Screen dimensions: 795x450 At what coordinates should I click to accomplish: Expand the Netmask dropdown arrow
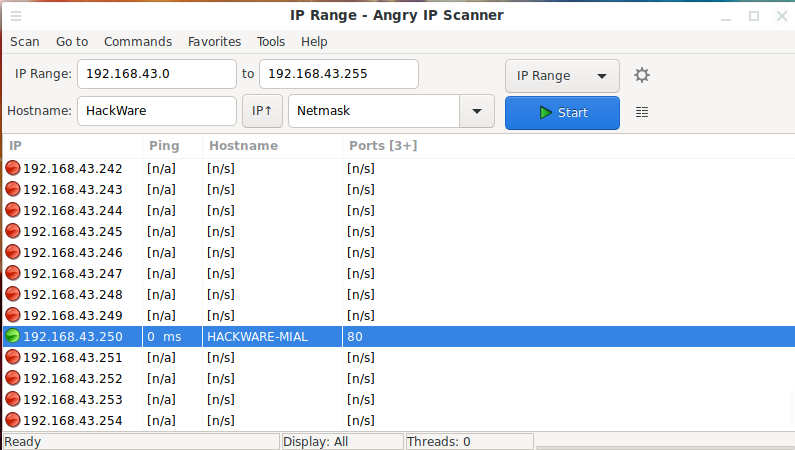477,112
